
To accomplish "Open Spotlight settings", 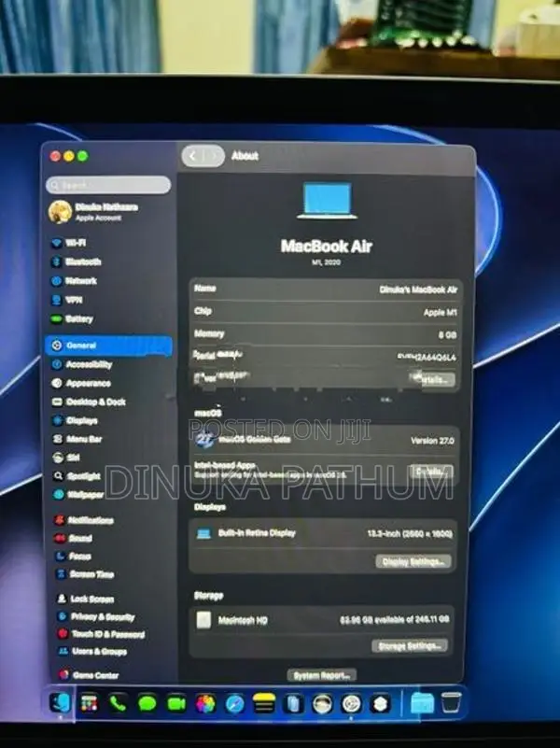I will click(x=77, y=476).
